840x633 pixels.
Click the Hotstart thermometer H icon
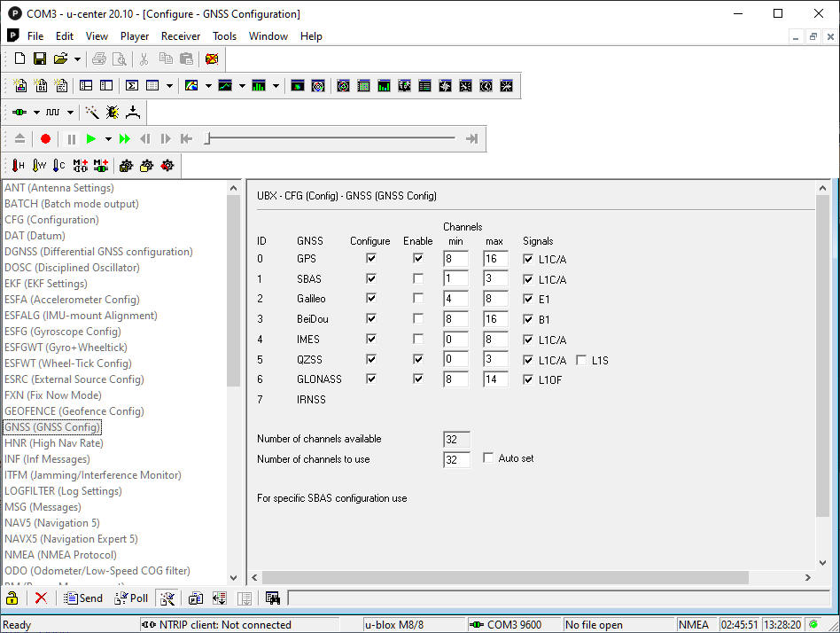pyautogui.click(x=19, y=166)
